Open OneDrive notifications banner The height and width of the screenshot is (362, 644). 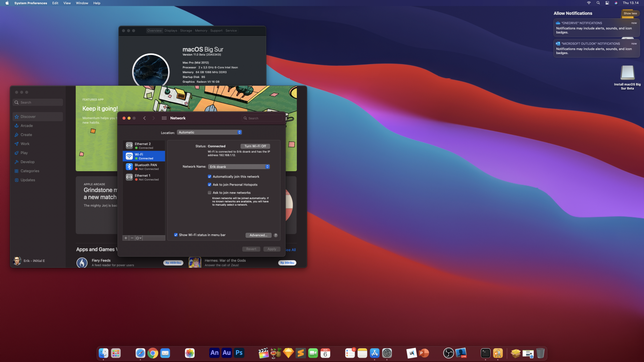tap(596, 28)
